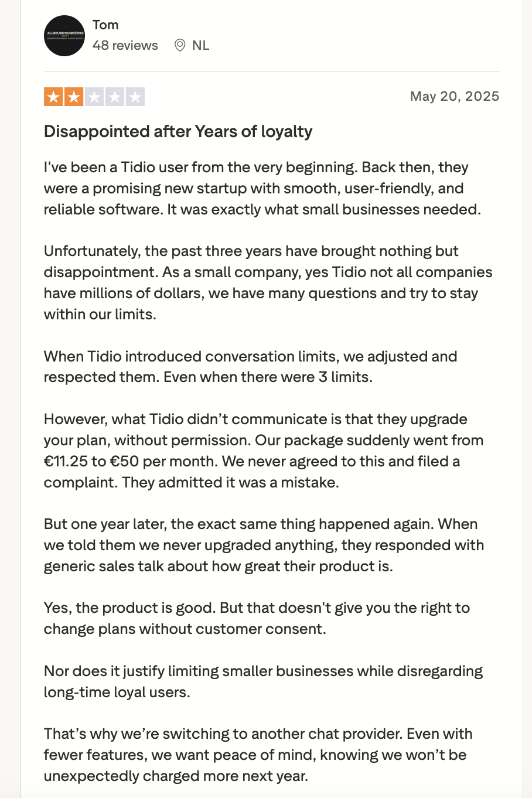Click the first orange rating star
This screenshot has width=532, height=798.
pyautogui.click(x=53, y=97)
